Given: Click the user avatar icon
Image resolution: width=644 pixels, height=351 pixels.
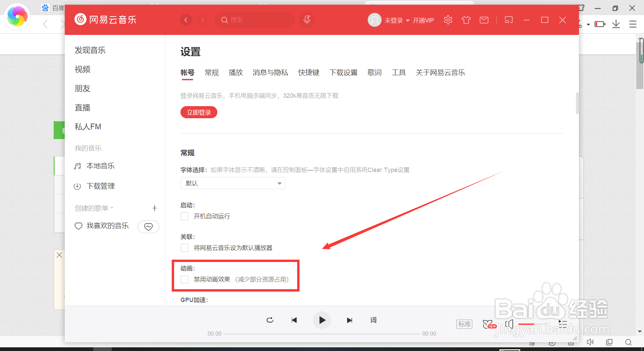Looking at the screenshot, I should click(x=375, y=20).
